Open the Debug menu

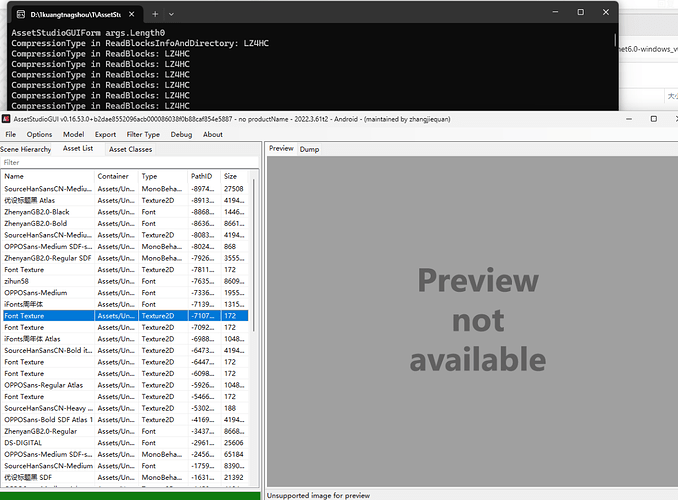point(181,134)
